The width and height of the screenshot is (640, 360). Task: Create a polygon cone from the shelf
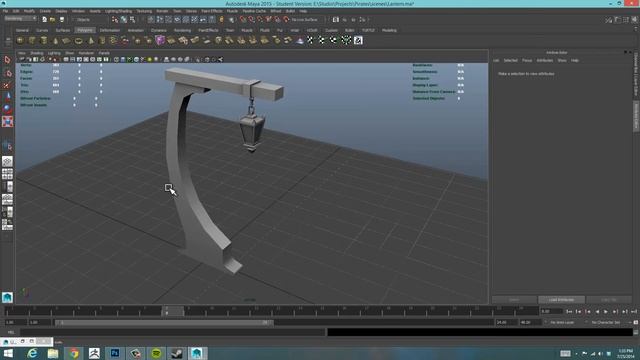click(56, 40)
